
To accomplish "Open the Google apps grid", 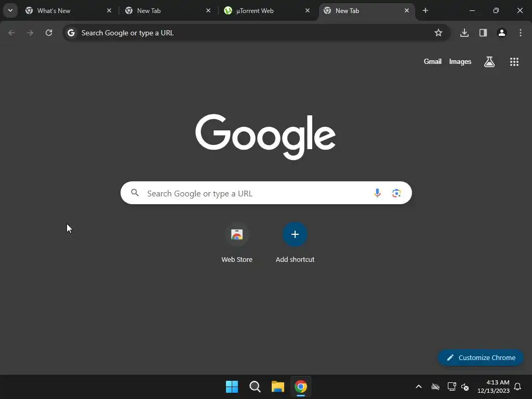I will [514, 62].
